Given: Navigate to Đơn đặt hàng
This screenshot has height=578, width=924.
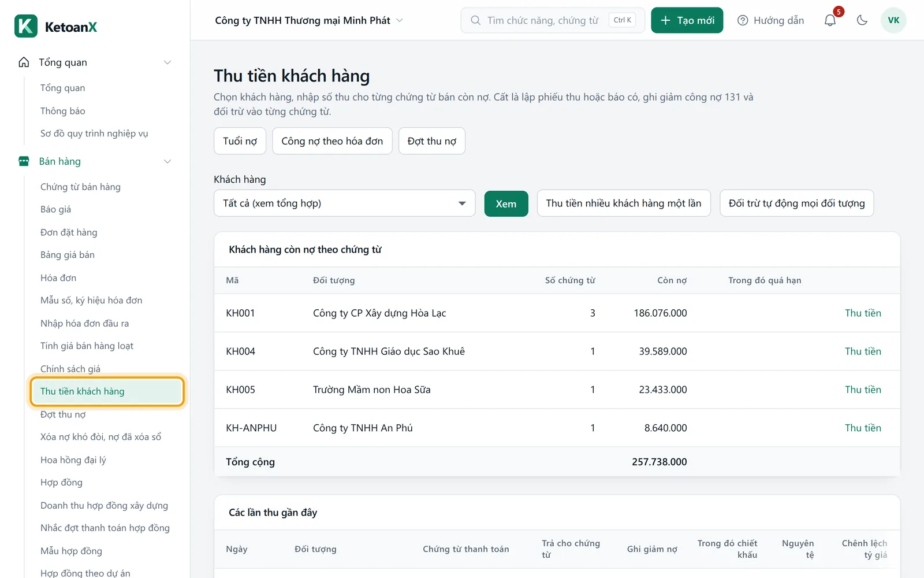Looking at the screenshot, I should [69, 232].
